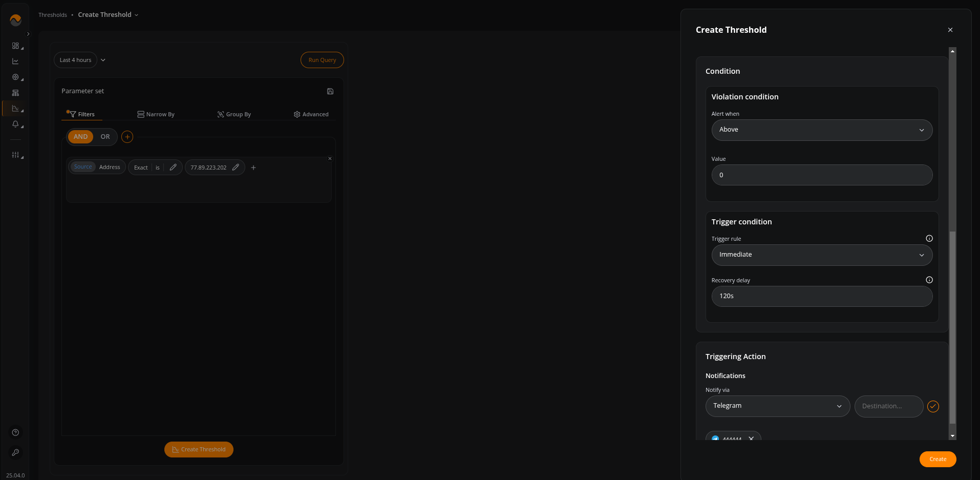Open the Trigger rule Immediate dropdown
This screenshot has height=480, width=980.
pyautogui.click(x=821, y=255)
